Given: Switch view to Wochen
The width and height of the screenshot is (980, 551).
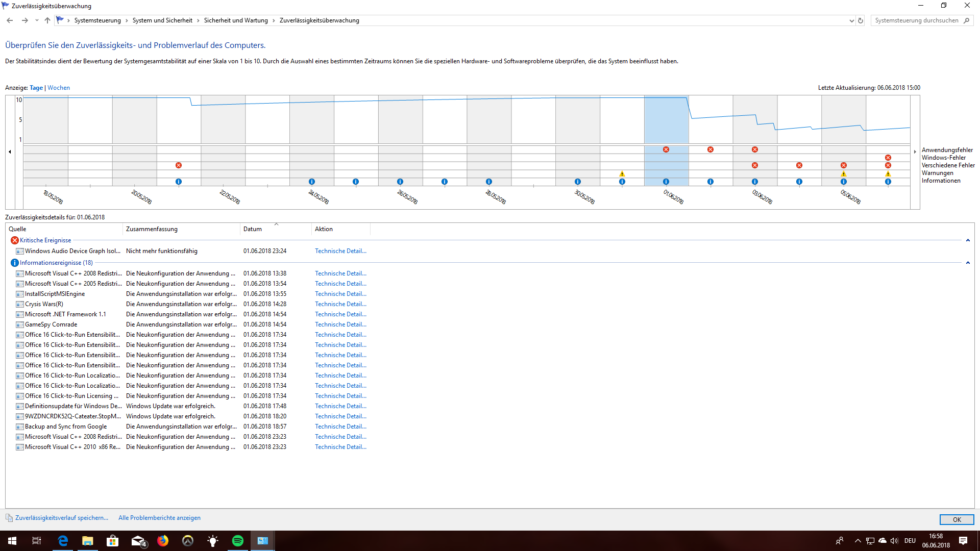Looking at the screenshot, I should pos(59,88).
